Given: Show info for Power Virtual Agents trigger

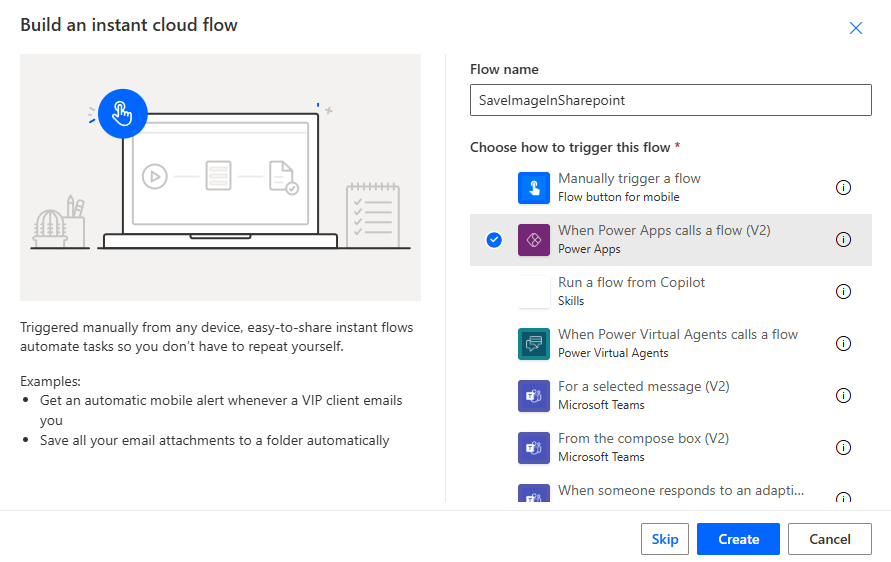Looking at the screenshot, I should [x=843, y=344].
